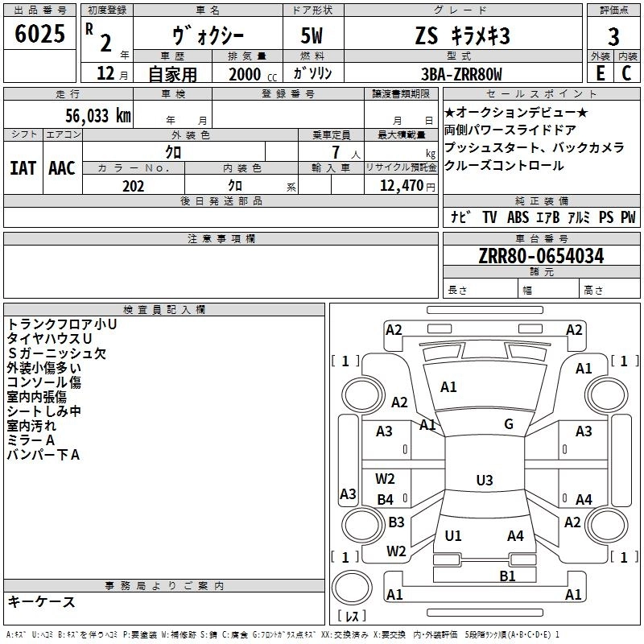The image size is (644, 644).
Task: Click inspector note Sガーニッシュ欠
Action: (x=56, y=353)
